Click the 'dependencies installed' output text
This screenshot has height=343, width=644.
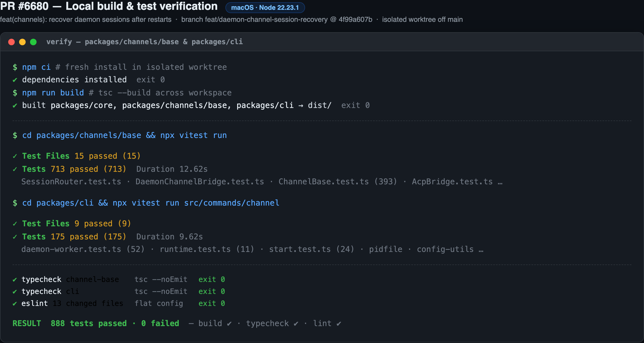(74, 80)
